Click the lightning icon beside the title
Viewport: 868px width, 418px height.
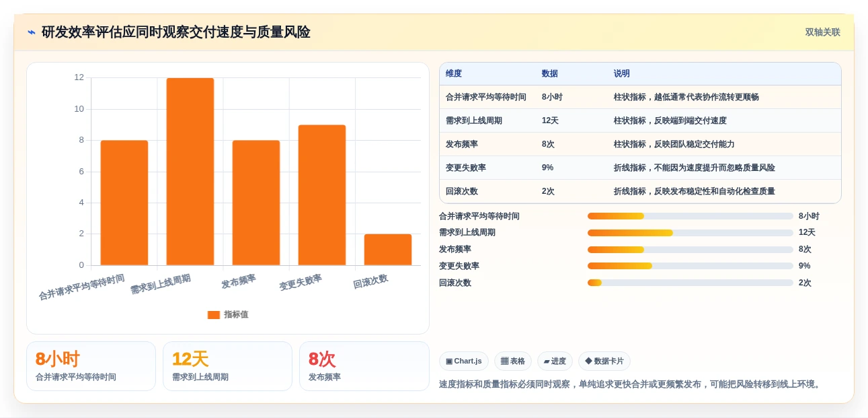click(32, 32)
